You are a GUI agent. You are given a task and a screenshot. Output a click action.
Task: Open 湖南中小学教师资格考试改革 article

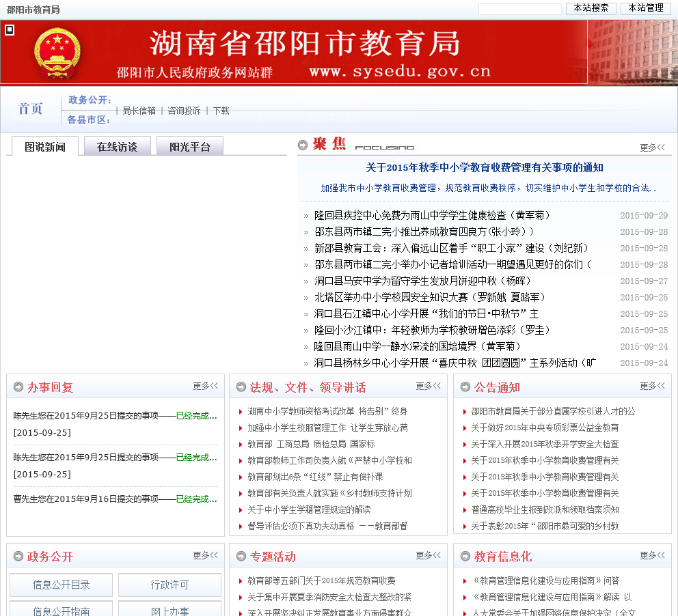click(327, 411)
